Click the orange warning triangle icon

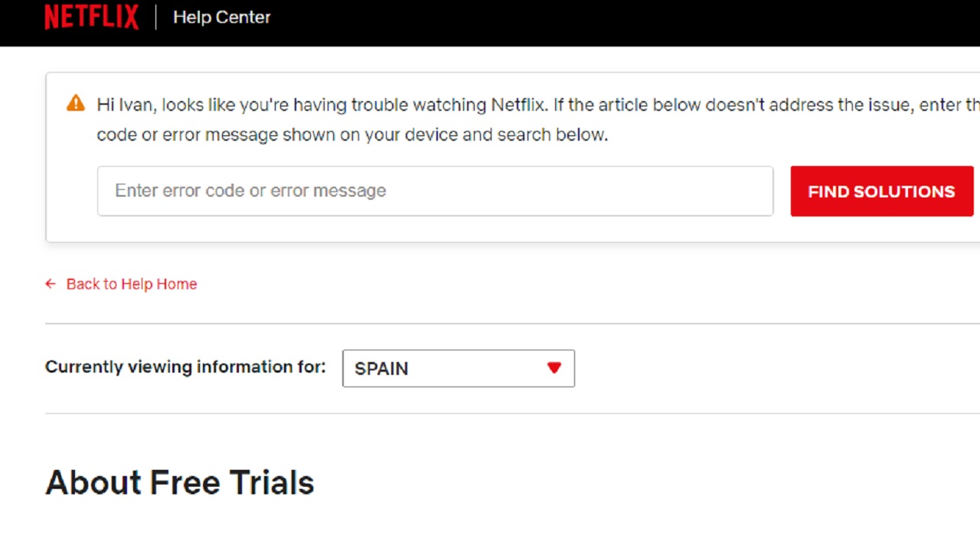pos(76,103)
